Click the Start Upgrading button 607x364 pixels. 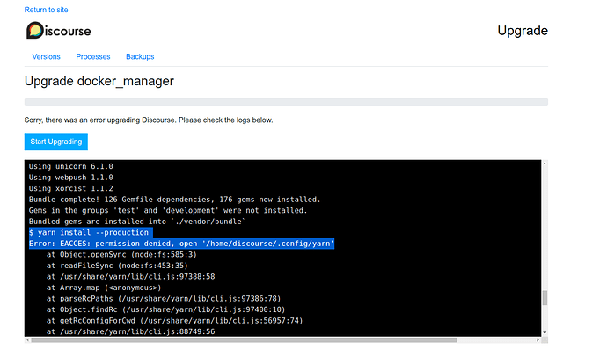(x=56, y=142)
